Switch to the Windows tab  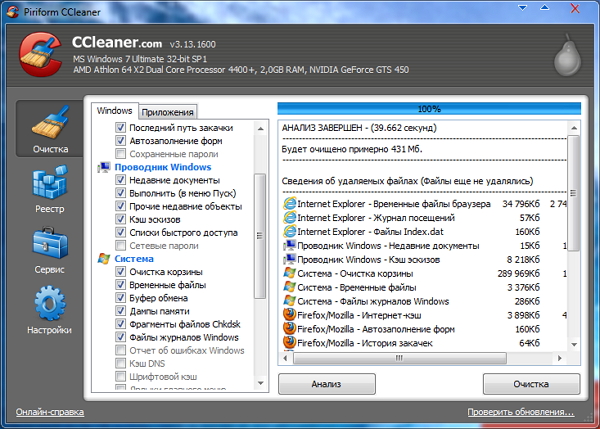click(114, 111)
